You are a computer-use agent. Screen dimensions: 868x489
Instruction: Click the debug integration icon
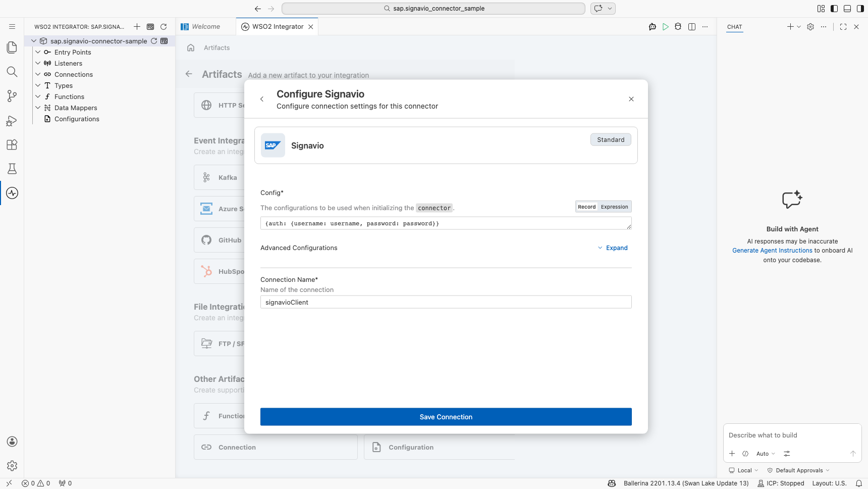coord(678,27)
